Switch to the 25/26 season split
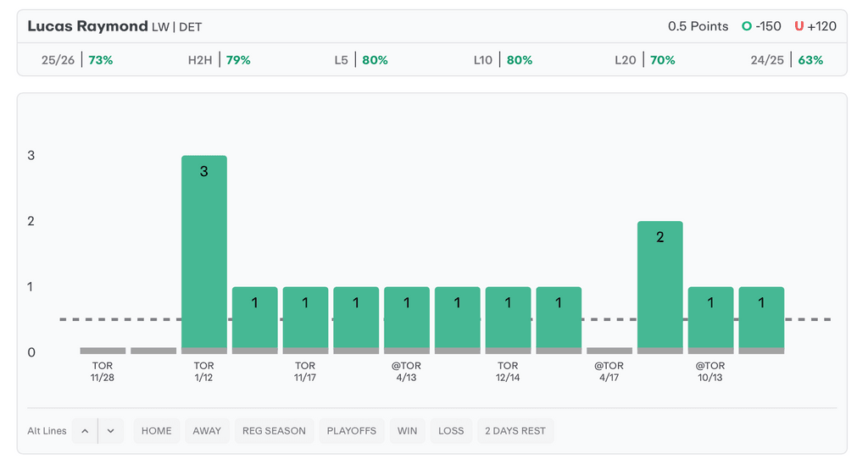 [x=77, y=60]
